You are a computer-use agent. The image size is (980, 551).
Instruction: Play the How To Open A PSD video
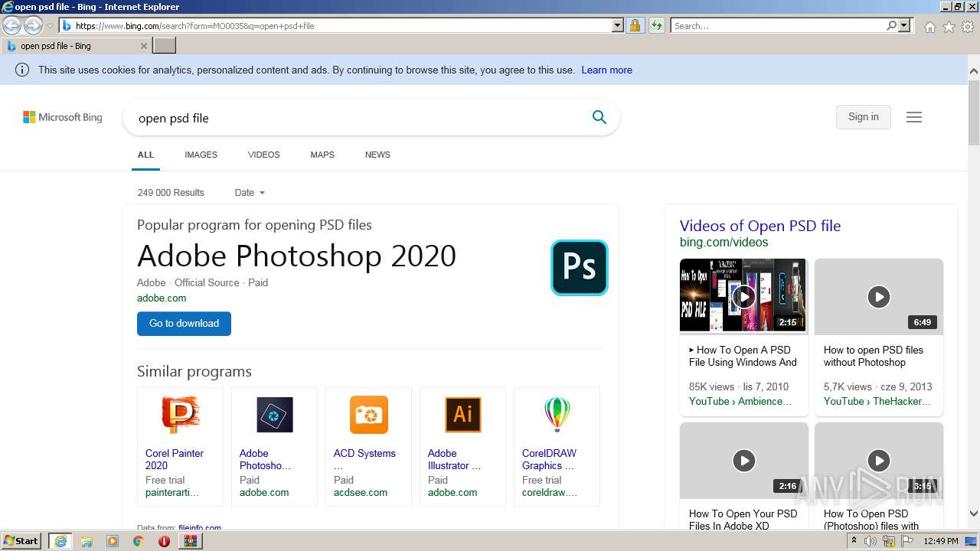point(743,296)
